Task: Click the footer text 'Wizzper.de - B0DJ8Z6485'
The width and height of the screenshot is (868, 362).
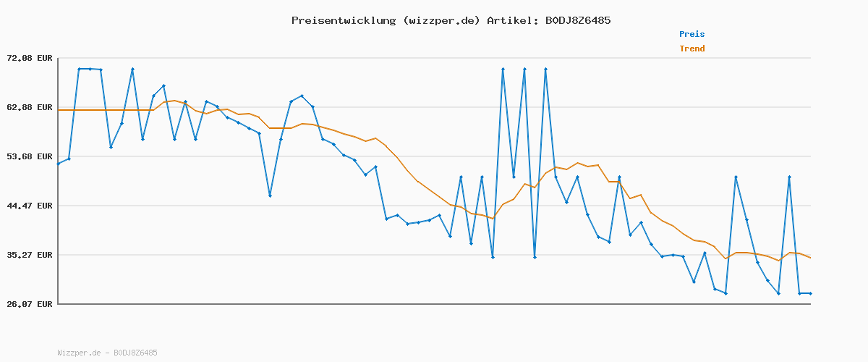Action: 107,353
